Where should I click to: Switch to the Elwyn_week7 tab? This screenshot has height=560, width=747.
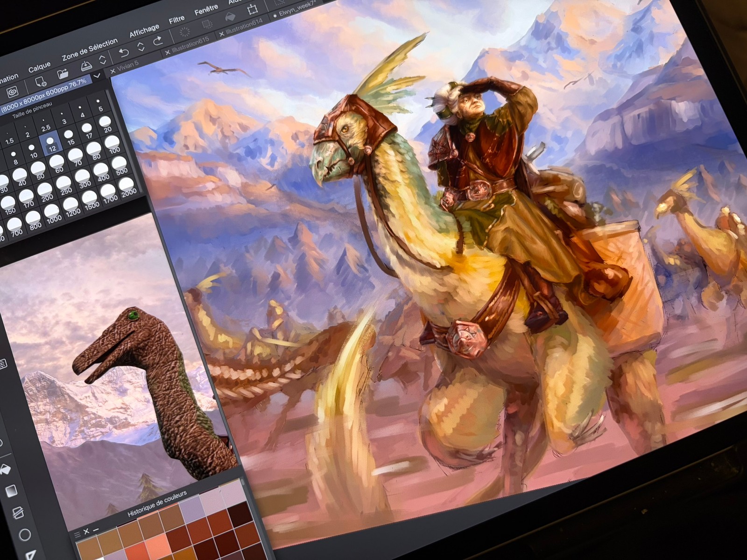click(297, 8)
